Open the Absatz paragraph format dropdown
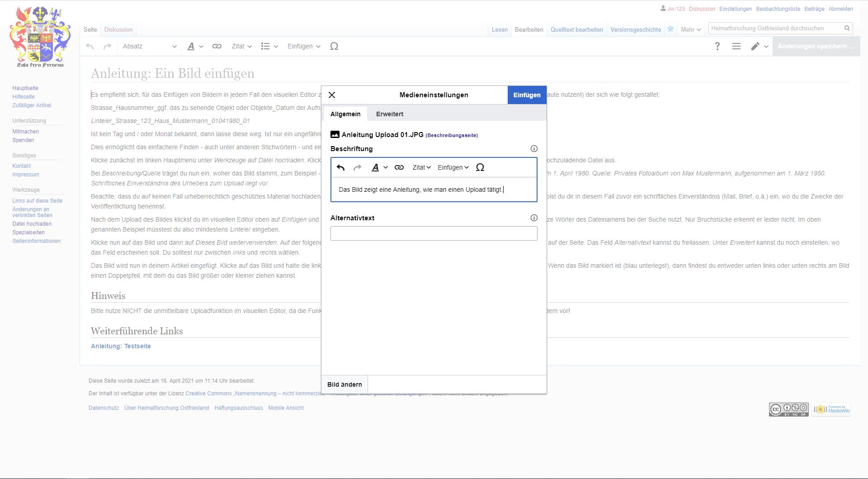The image size is (868, 479). [150, 46]
